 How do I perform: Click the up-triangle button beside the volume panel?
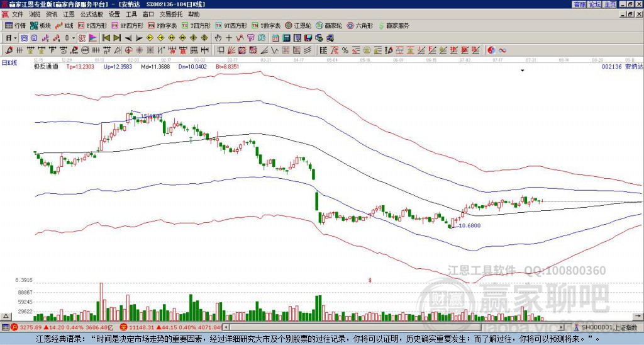pos(6,316)
